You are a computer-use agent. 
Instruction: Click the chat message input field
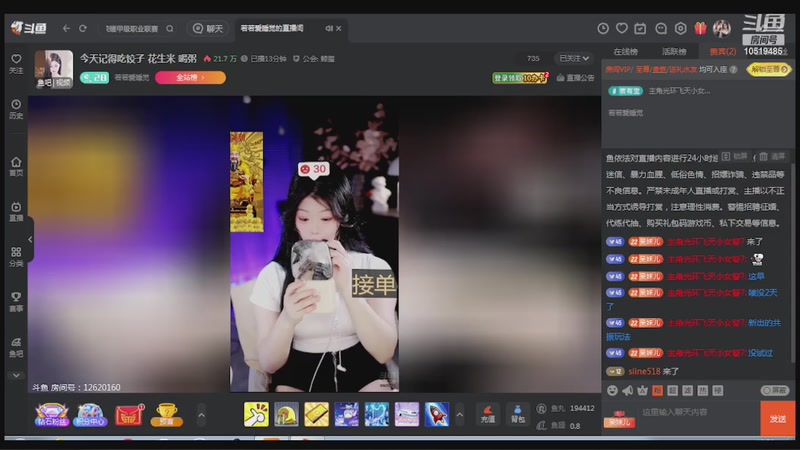[x=697, y=412]
